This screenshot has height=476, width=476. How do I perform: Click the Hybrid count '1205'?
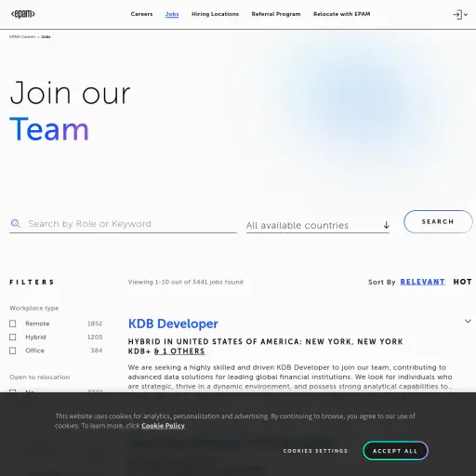click(x=95, y=337)
